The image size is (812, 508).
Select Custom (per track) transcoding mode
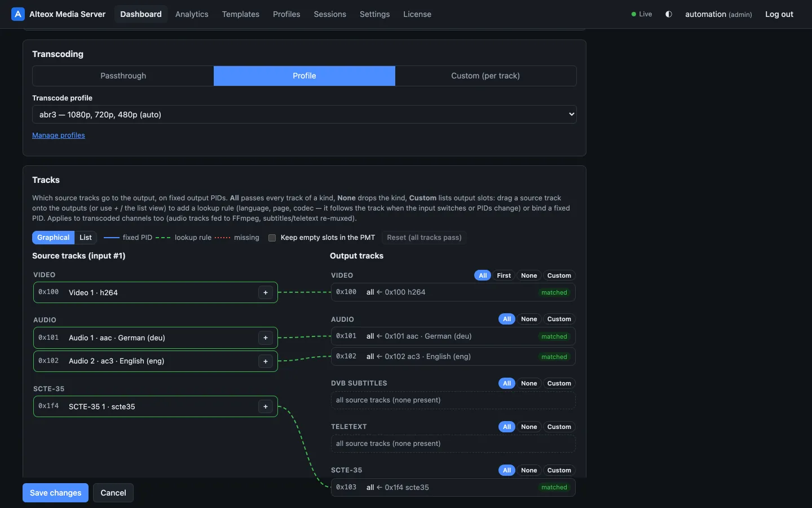[x=486, y=76]
